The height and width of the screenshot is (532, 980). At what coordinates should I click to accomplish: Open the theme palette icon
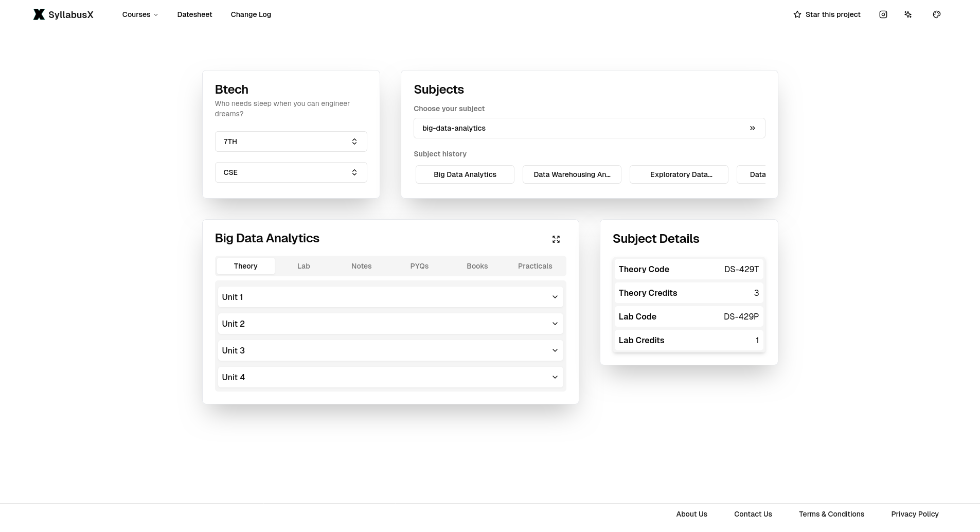[x=936, y=14]
